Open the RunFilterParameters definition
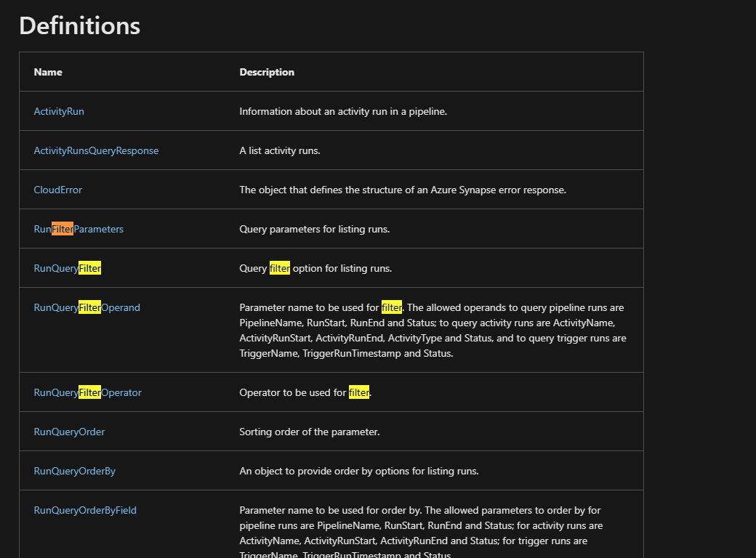 [x=79, y=228]
